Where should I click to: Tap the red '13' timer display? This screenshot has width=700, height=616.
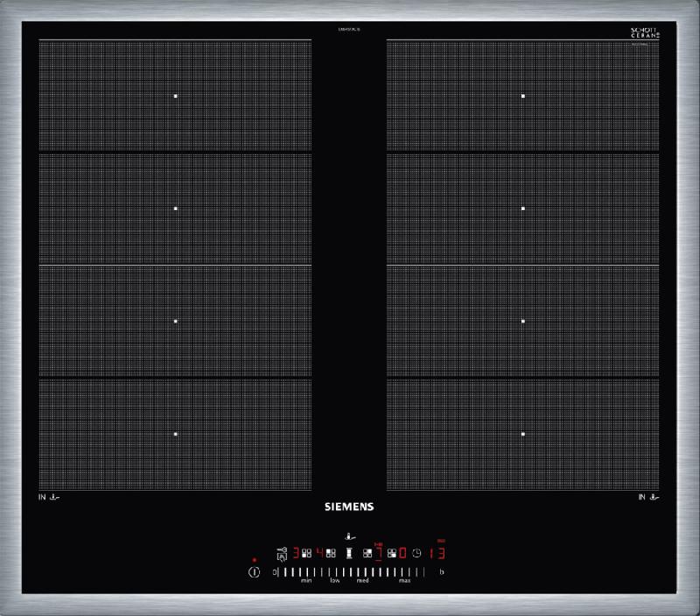[438, 554]
